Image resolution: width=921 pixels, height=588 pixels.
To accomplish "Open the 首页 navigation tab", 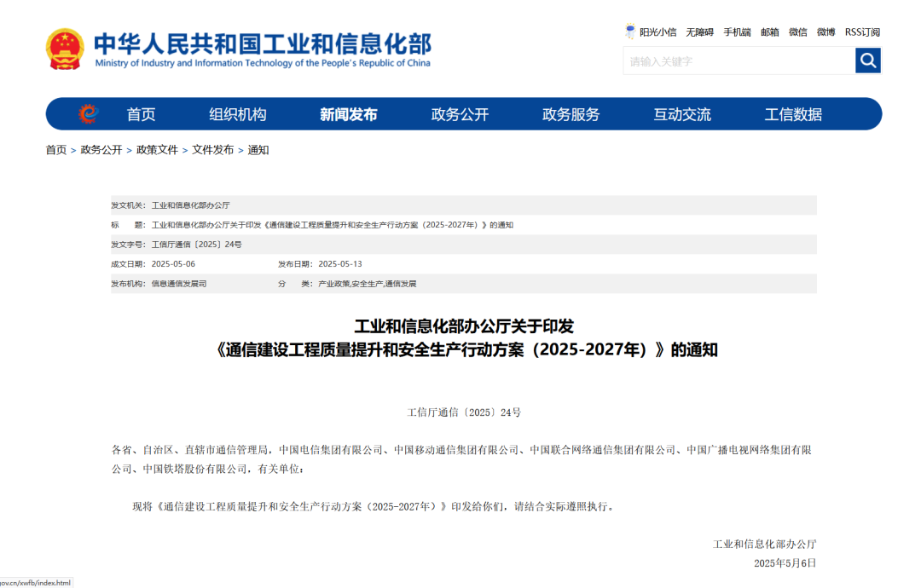I will click(x=141, y=114).
